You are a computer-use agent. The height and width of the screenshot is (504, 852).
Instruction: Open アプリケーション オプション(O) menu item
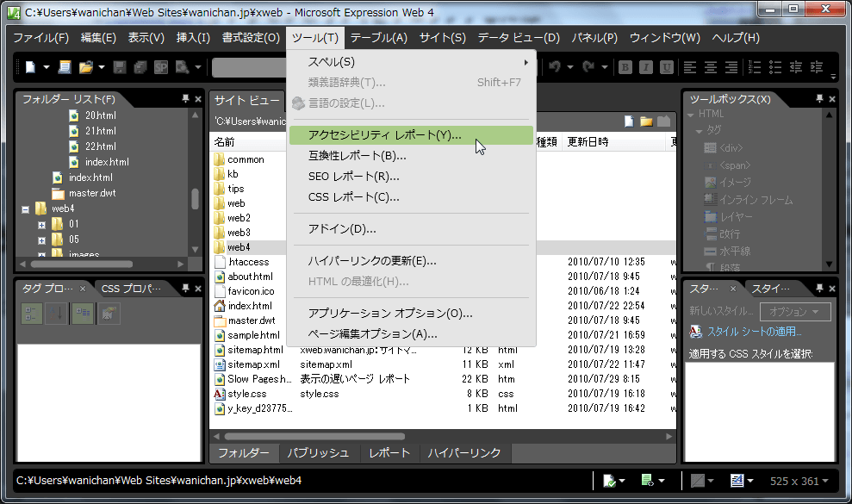[x=411, y=314]
